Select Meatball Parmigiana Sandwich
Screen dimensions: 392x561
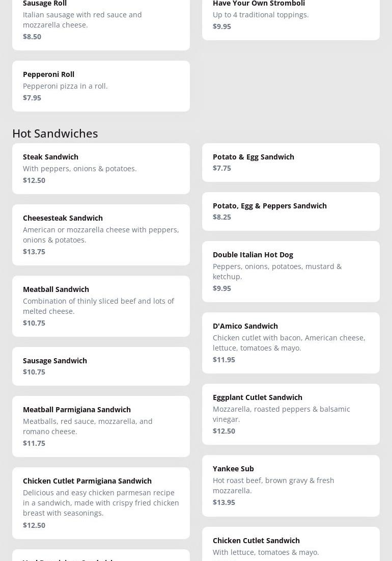101,426
